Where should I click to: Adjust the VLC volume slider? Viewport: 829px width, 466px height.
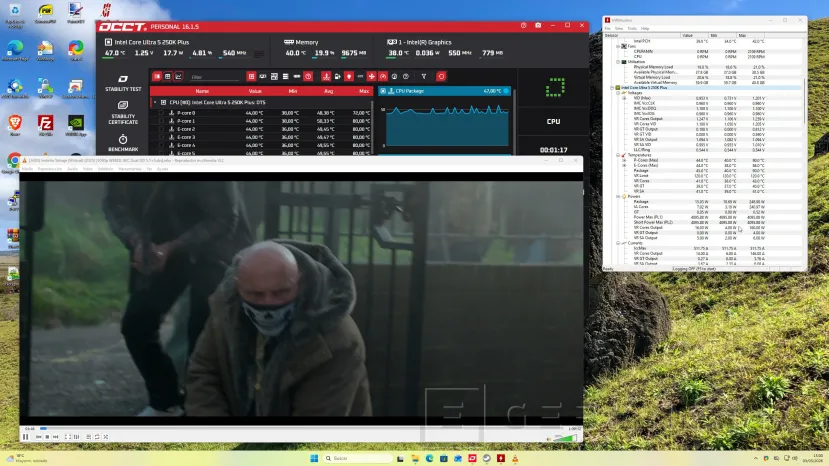click(x=565, y=437)
